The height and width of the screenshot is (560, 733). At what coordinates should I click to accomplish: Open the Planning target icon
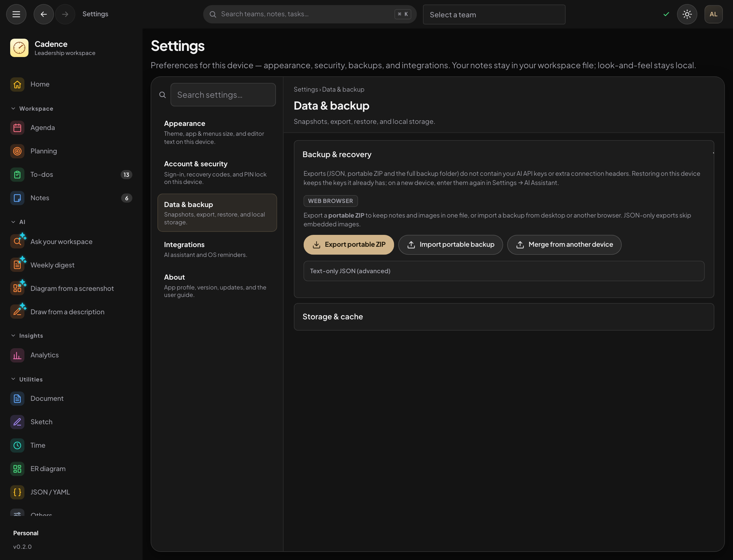[x=17, y=151]
